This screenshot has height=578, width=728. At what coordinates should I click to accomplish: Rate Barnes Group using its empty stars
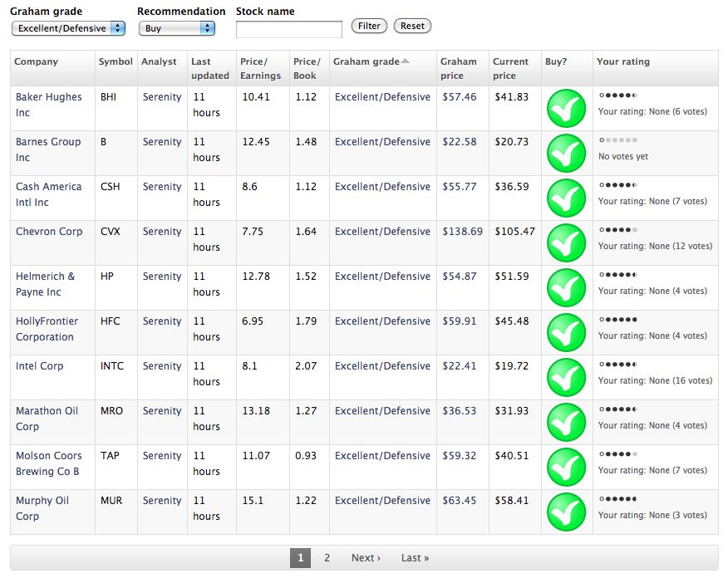pos(618,140)
